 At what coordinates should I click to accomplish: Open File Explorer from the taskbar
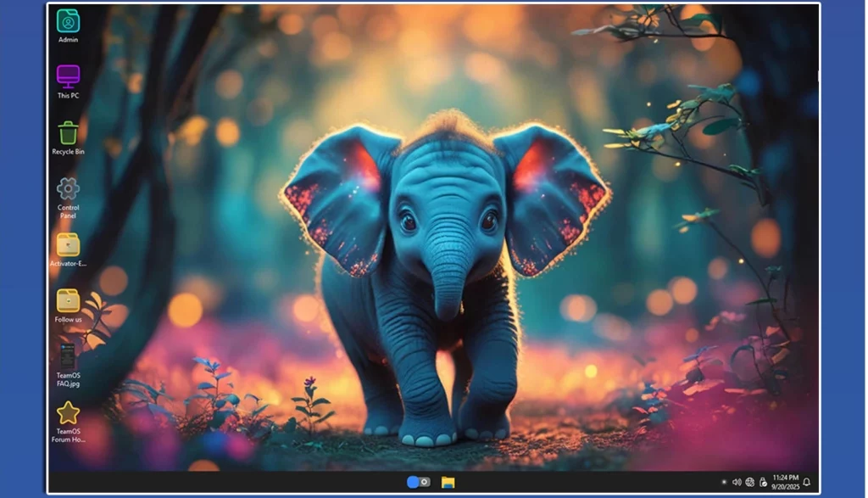(x=448, y=482)
